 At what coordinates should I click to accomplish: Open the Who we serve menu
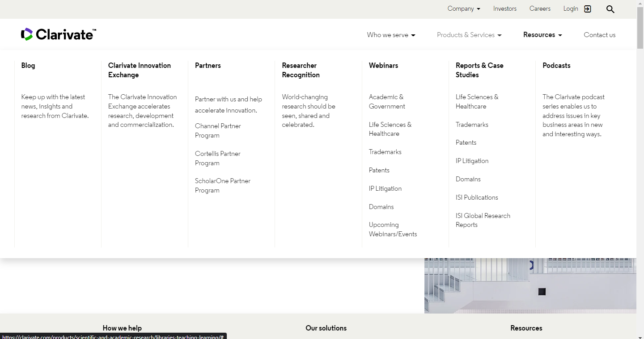tap(391, 35)
